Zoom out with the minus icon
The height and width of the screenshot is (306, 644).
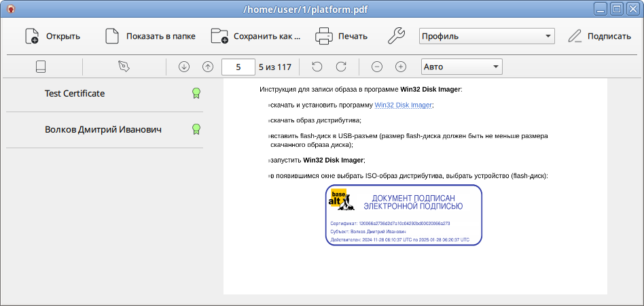pyautogui.click(x=377, y=67)
